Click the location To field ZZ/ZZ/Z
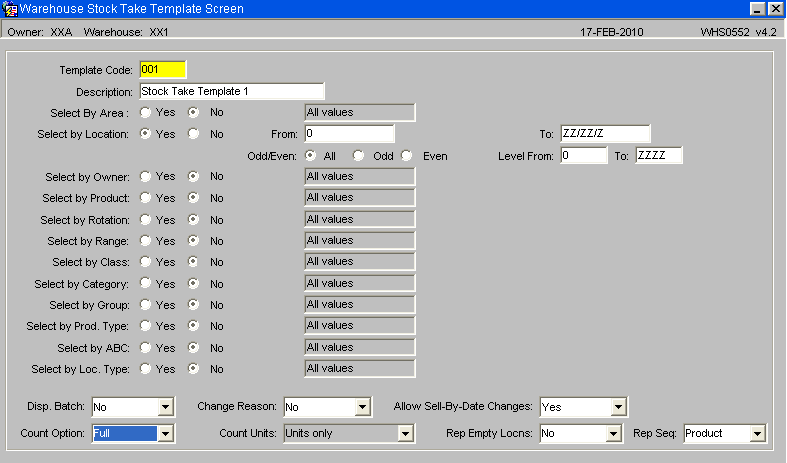 (605, 134)
